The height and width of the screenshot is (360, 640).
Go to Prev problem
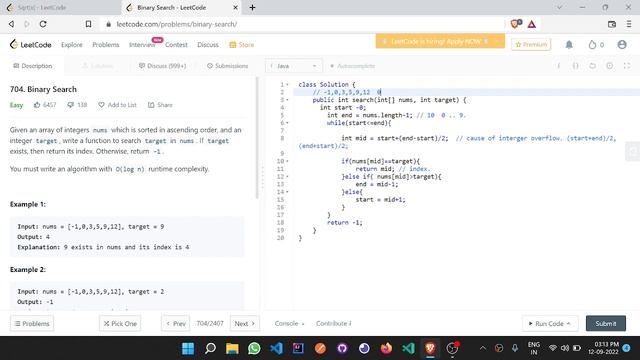pos(176,323)
